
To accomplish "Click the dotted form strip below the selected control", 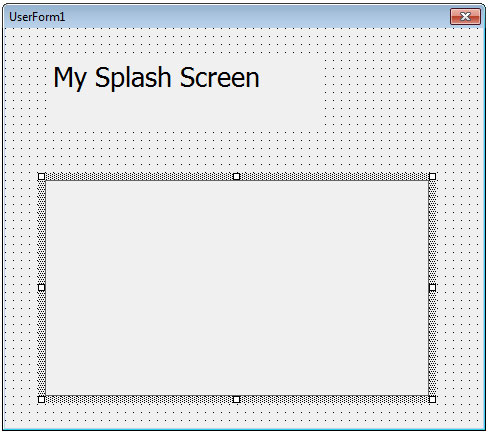I will 243,415.
